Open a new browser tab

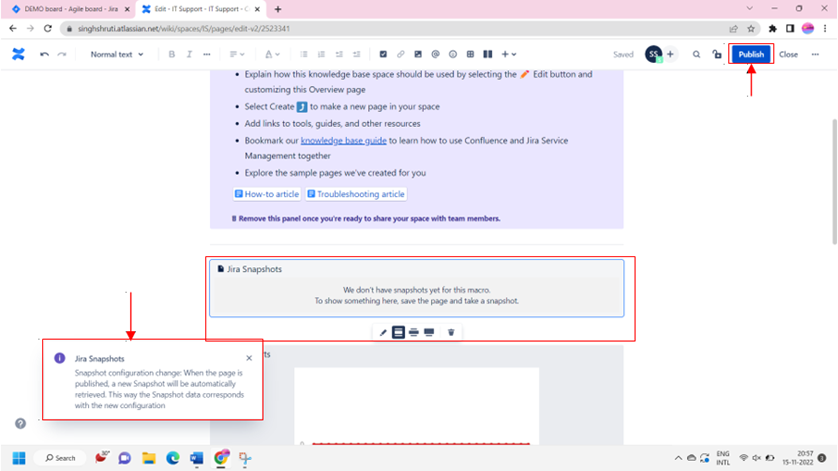[x=278, y=9]
